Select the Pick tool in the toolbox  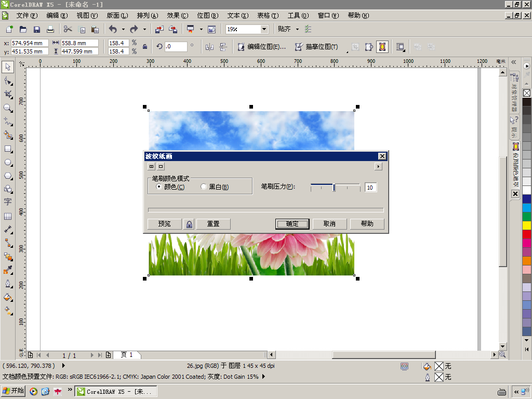(x=8, y=67)
